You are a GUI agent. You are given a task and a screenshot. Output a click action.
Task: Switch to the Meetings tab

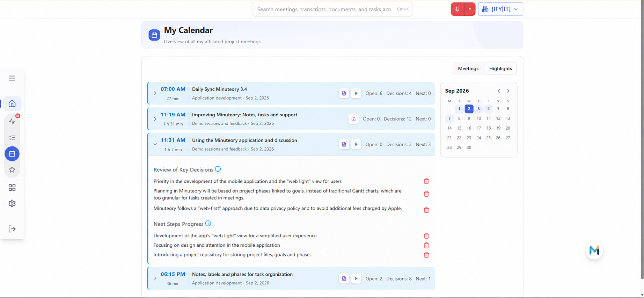(468, 68)
